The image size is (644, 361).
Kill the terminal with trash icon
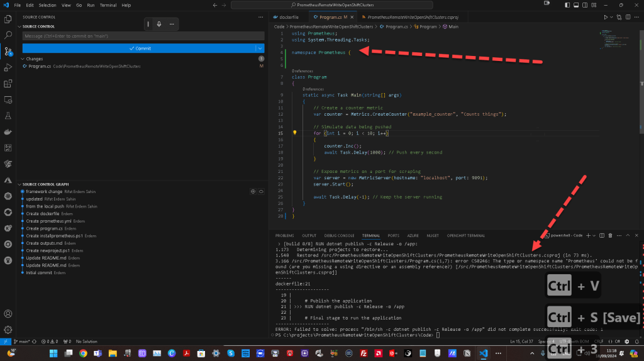(610, 236)
